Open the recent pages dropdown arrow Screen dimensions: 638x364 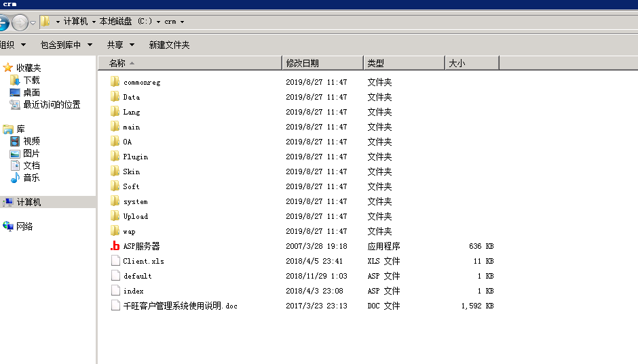click(x=33, y=22)
